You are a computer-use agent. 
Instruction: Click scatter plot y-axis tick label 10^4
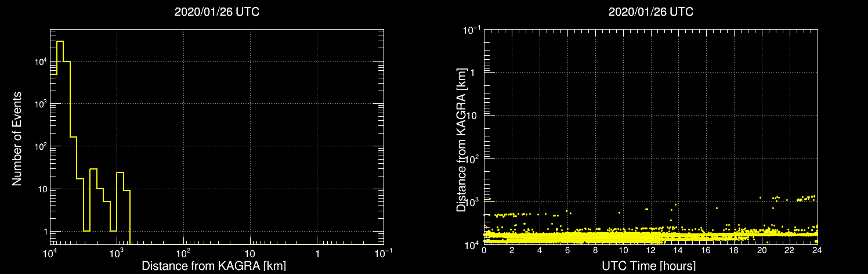click(471, 244)
